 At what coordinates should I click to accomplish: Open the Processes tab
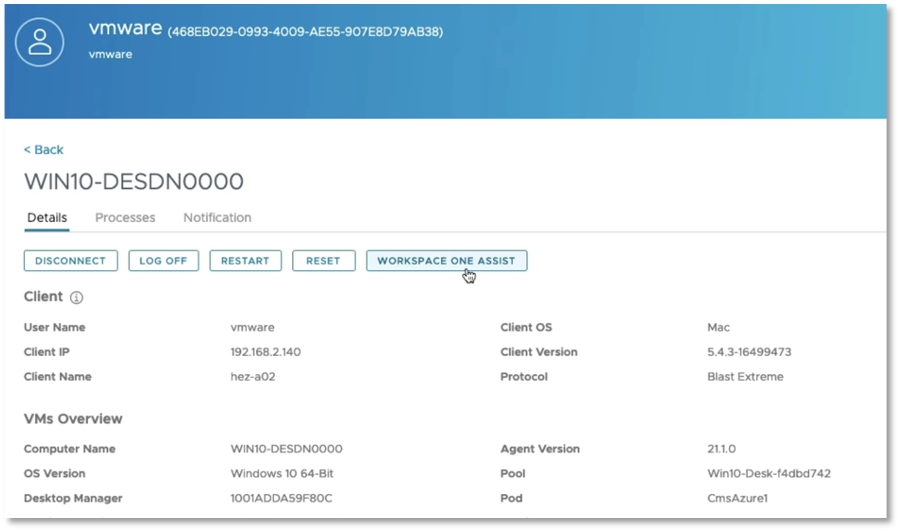click(x=125, y=218)
